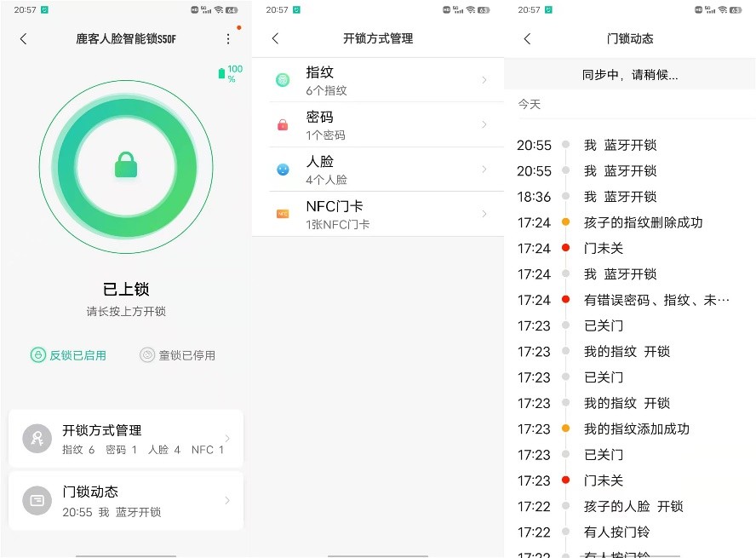756x558 pixels.
Task: Tap the red 密码 lock icon
Action: click(283, 125)
